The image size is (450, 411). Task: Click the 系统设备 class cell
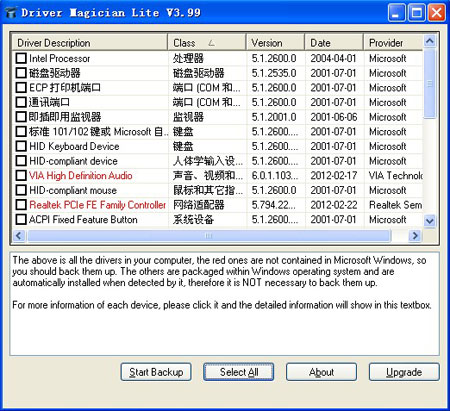(193, 220)
